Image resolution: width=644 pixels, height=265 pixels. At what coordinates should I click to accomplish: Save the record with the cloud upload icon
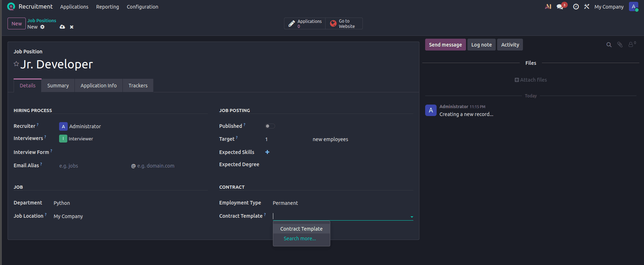(62, 27)
